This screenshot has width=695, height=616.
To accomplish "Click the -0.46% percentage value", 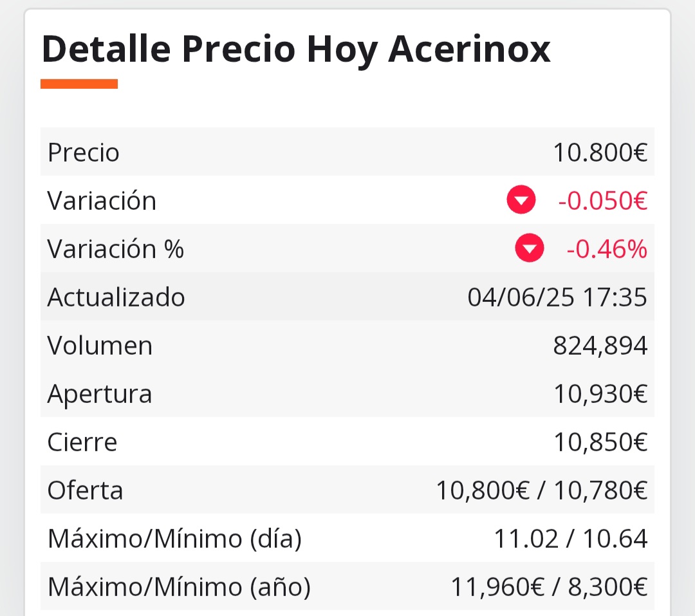I will point(607,249).
